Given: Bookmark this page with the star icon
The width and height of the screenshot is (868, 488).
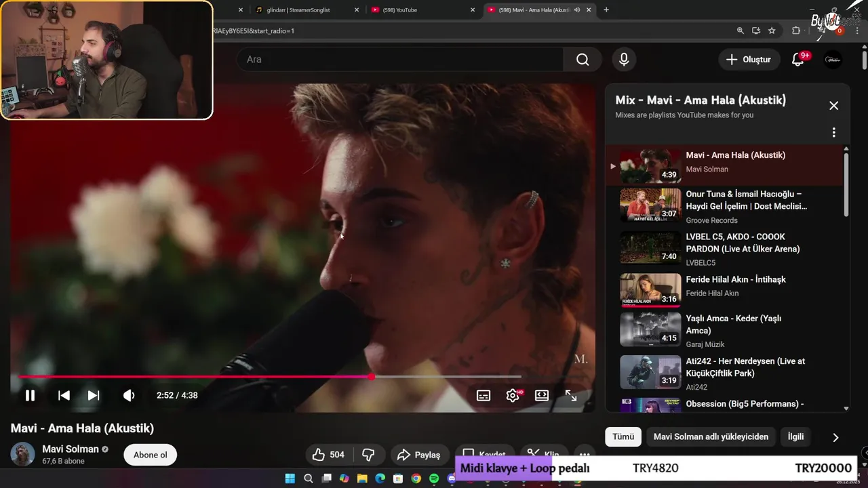Looking at the screenshot, I should (x=772, y=30).
